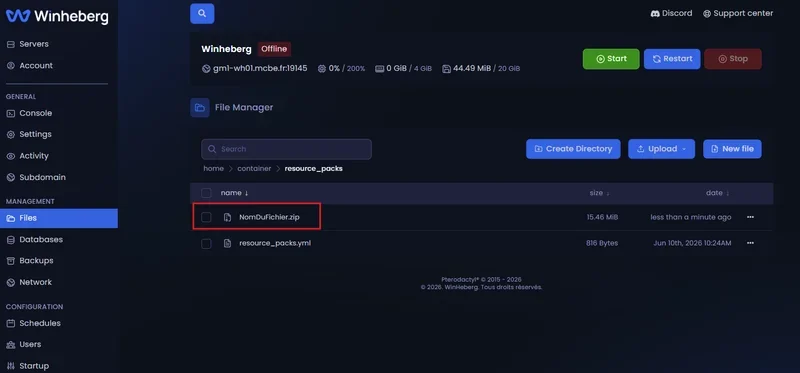Focus the file Search field
This screenshot has width=800, height=373.
[286, 149]
